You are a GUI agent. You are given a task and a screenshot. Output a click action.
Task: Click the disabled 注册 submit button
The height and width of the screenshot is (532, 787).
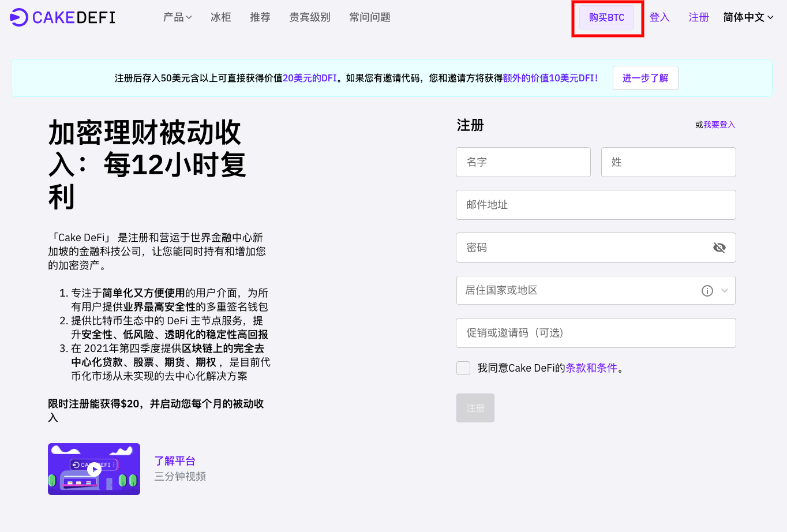(475, 408)
